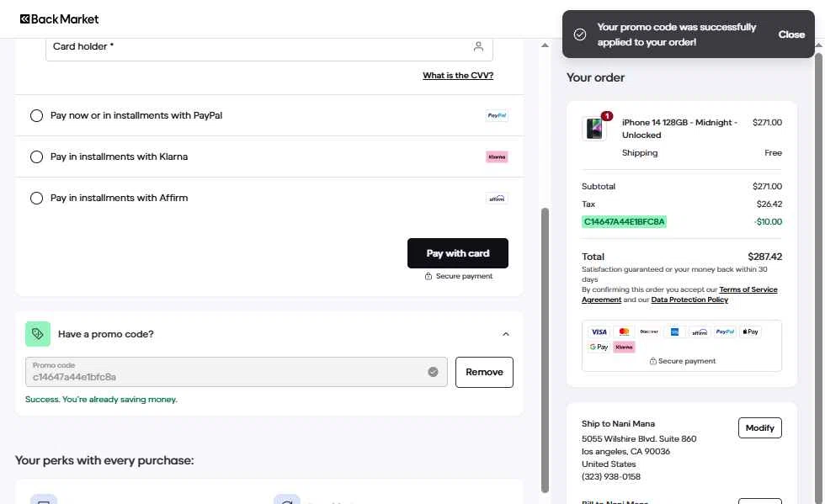Modify the shipping address
Viewport: 825px width, 504px height.
click(x=759, y=427)
